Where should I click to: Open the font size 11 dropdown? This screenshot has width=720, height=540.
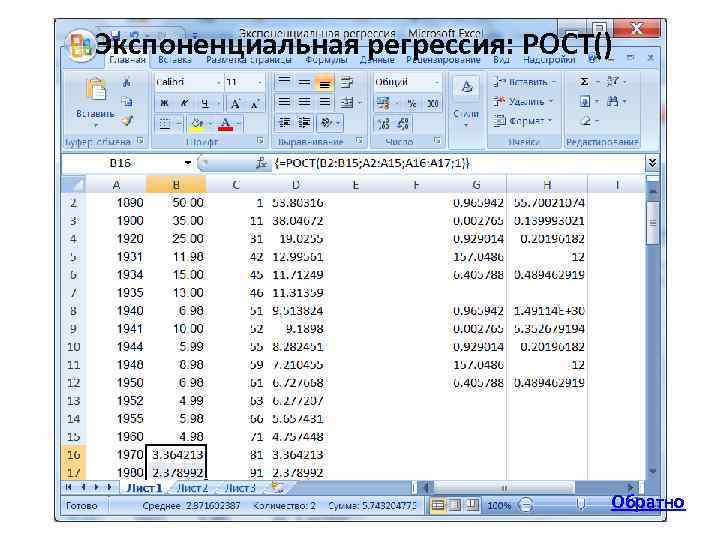(x=260, y=83)
